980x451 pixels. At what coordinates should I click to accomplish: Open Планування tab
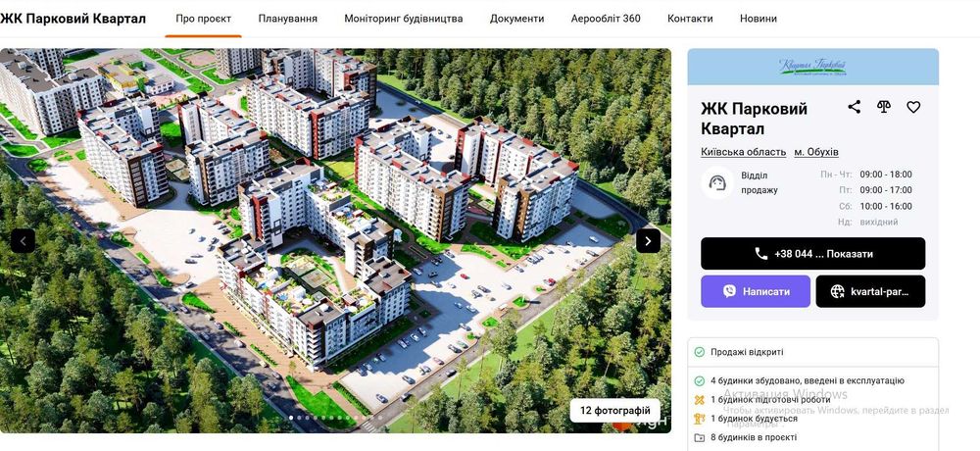click(287, 19)
